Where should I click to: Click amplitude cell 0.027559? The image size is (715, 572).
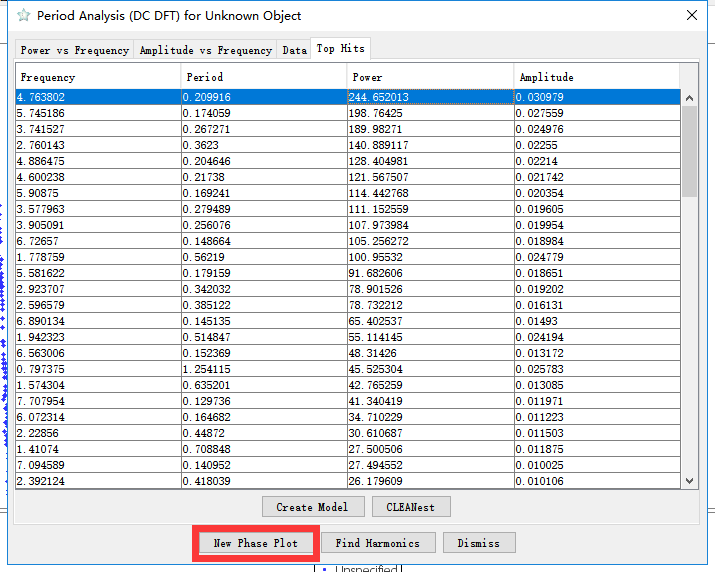click(597, 113)
